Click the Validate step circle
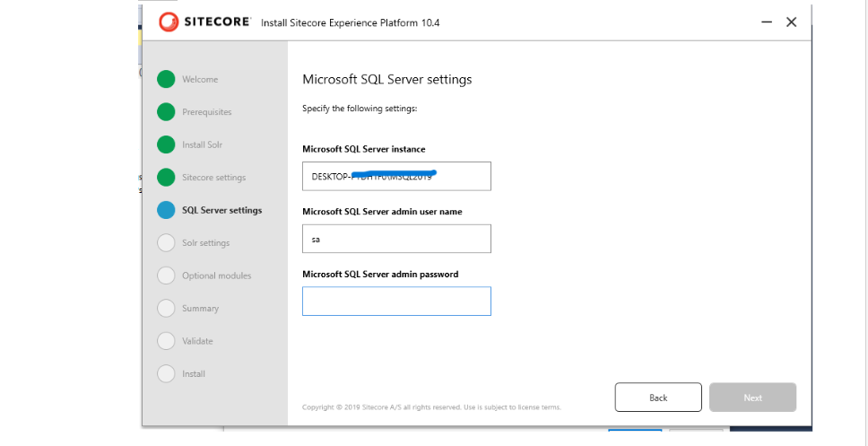 166,341
